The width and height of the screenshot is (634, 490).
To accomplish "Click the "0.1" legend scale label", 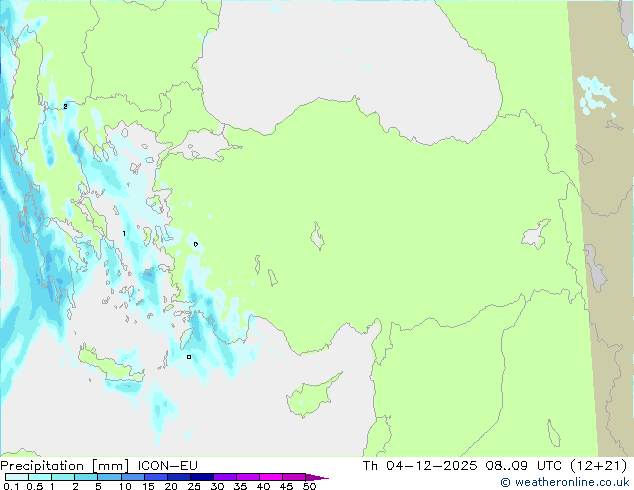I will pyautogui.click(x=11, y=486).
